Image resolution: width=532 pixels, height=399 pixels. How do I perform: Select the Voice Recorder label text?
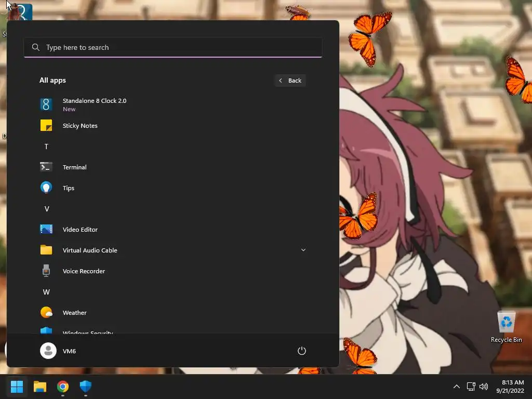pos(84,271)
